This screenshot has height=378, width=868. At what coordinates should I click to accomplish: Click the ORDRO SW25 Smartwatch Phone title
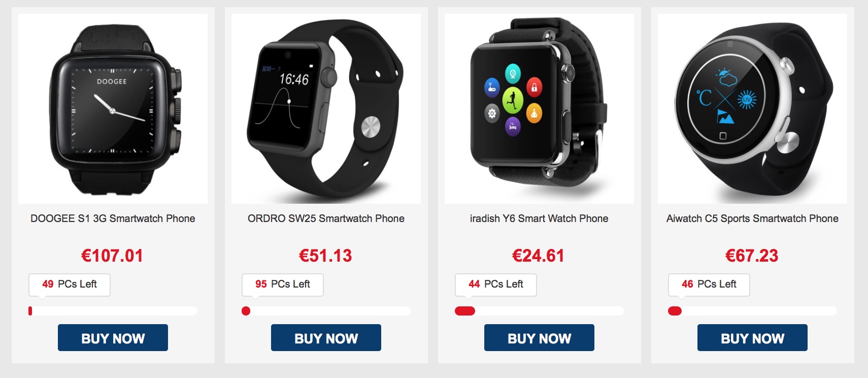click(x=326, y=218)
